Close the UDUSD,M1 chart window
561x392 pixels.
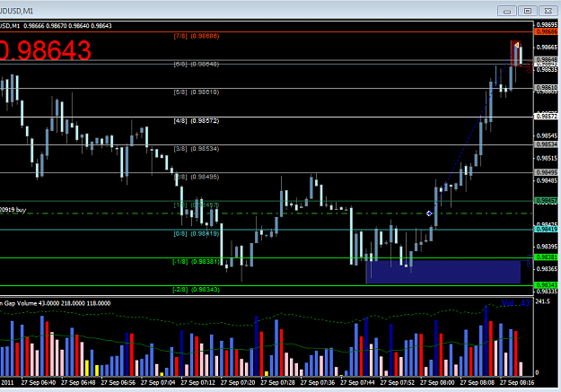(548, 11)
